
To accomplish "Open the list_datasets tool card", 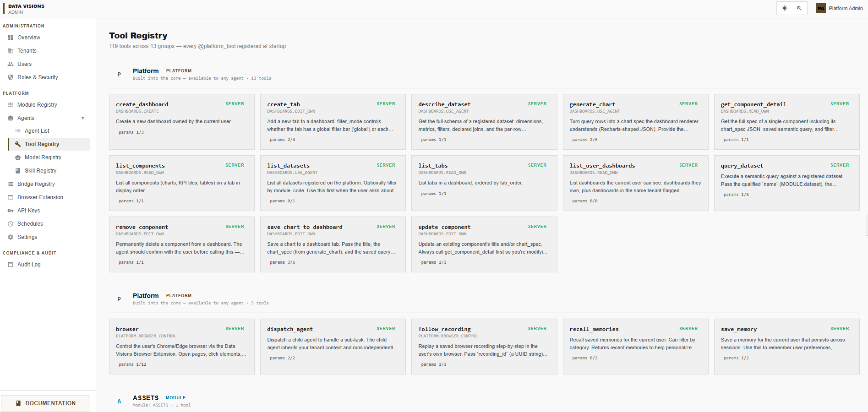I will [333, 183].
